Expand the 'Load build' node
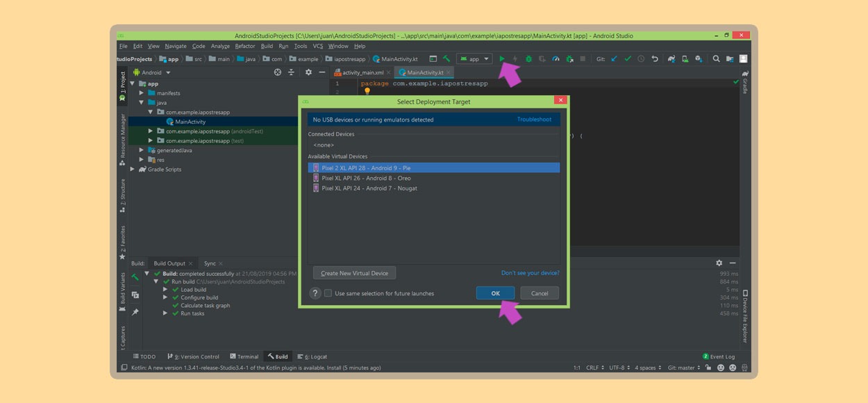Viewport: 868px width, 403px height. (x=165, y=290)
